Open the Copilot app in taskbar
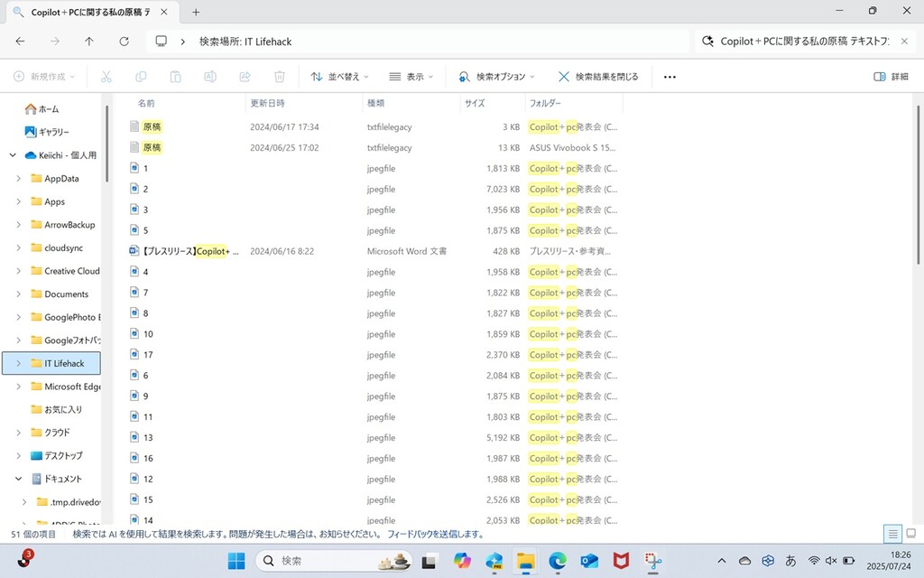This screenshot has width=924, height=578. 462,560
